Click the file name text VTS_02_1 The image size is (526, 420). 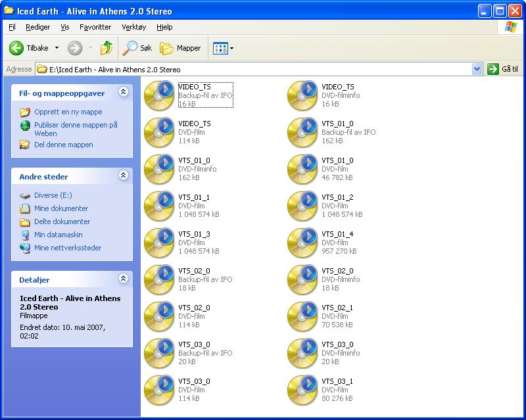(x=337, y=308)
